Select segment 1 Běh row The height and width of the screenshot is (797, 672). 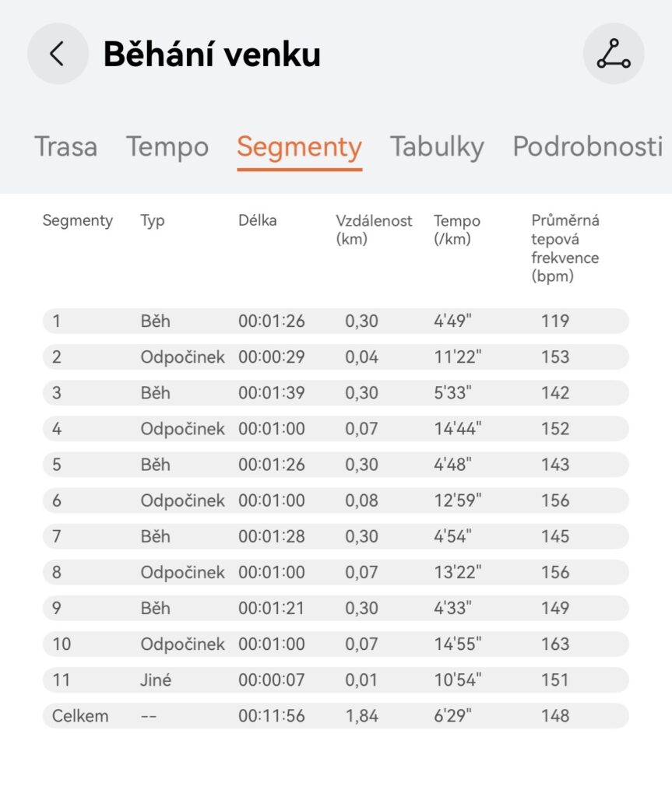point(335,321)
